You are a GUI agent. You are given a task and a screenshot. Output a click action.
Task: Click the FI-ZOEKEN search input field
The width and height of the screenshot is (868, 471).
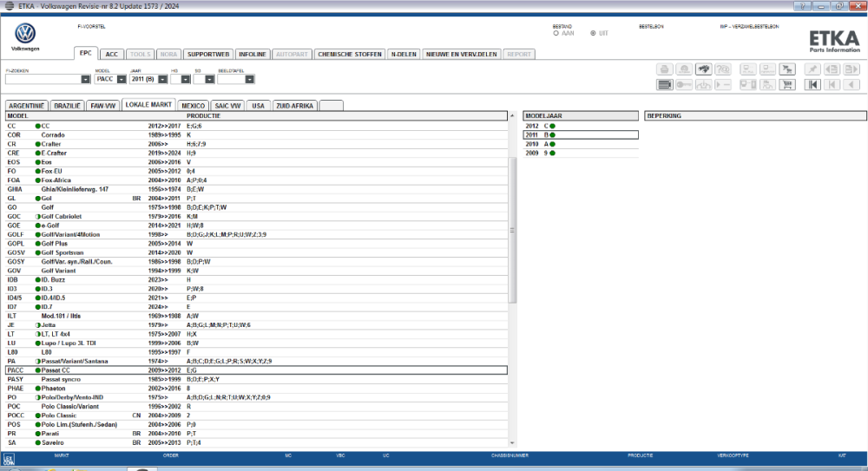tap(43, 79)
